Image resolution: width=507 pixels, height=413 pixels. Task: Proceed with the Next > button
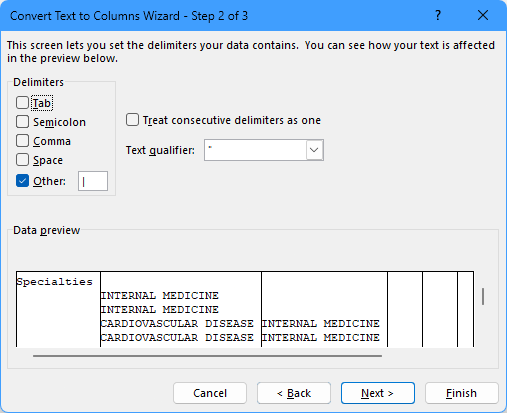(378, 393)
